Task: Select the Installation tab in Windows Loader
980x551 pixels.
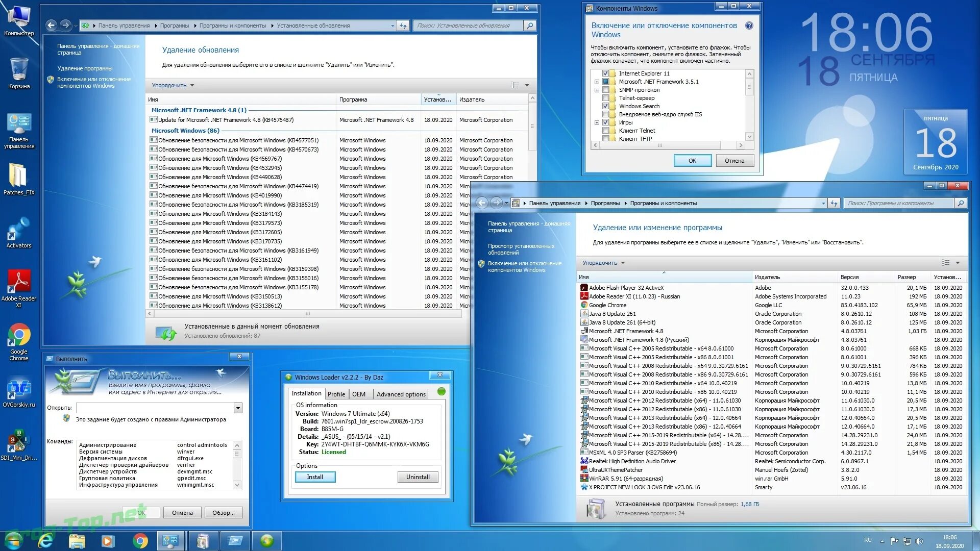Action: [x=306, y=393]
